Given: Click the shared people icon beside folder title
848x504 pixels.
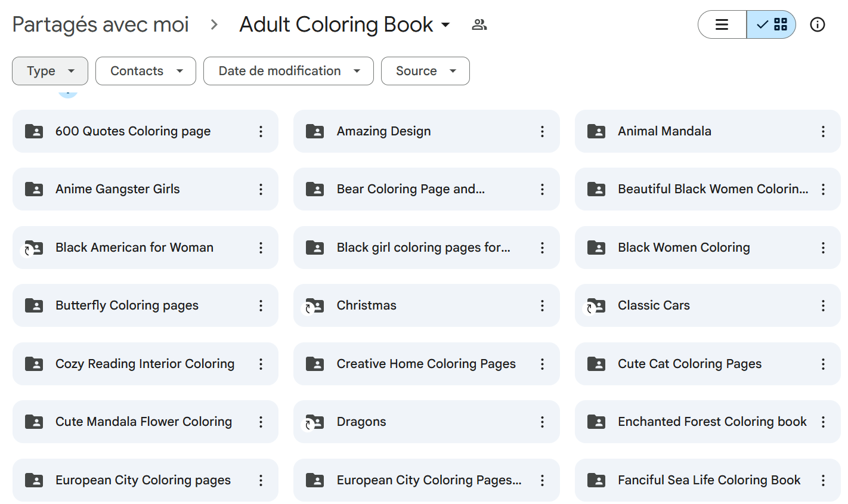Looking at the screenshot, I should (x=479, y=24).
